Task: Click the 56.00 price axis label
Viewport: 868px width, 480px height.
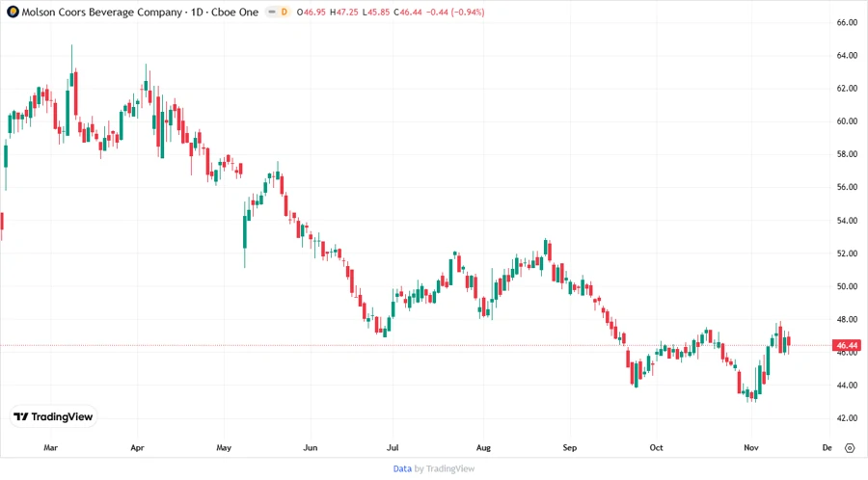Action: click(847, 187)
